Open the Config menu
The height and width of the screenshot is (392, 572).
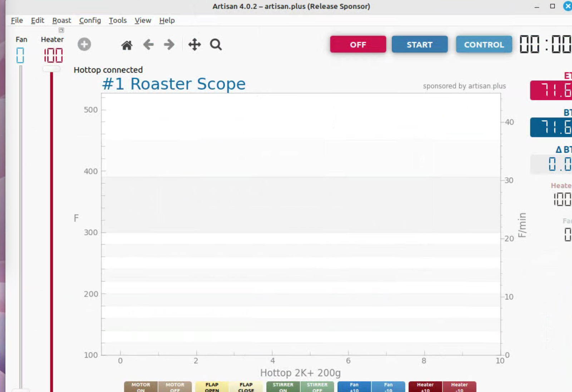coord(90,20)
